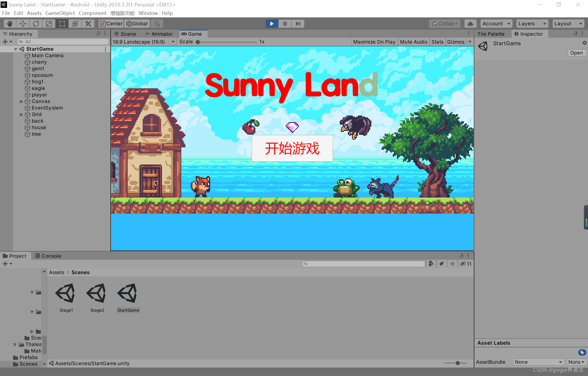The height and width of the screenshot is (376, 588).
Task: Open custom editor tools
Action: click(88, 24)
